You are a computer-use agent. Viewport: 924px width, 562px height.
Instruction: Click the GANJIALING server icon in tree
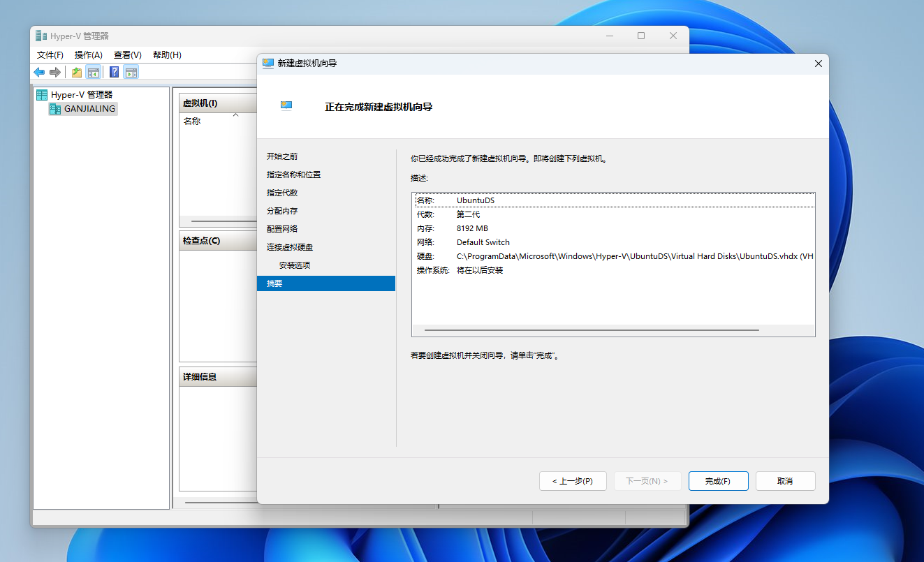pyautogui.click(x=54, y=109)
